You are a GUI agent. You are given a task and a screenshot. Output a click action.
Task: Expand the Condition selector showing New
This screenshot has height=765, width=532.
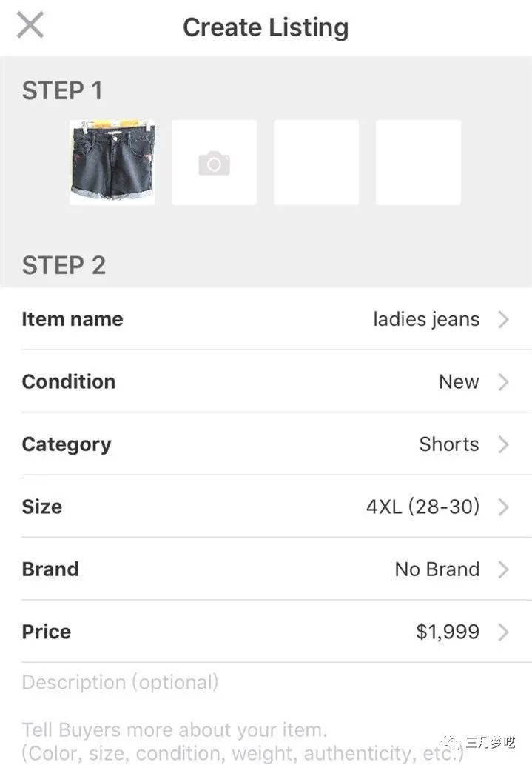coord(266,381)
